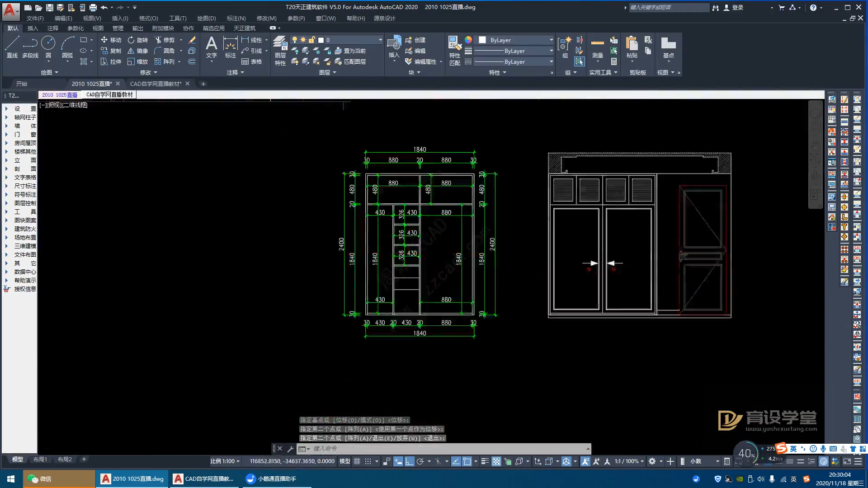Toggle object snap in status bar
The height and width of the screenshot is (488, 868).
(467, 461)
